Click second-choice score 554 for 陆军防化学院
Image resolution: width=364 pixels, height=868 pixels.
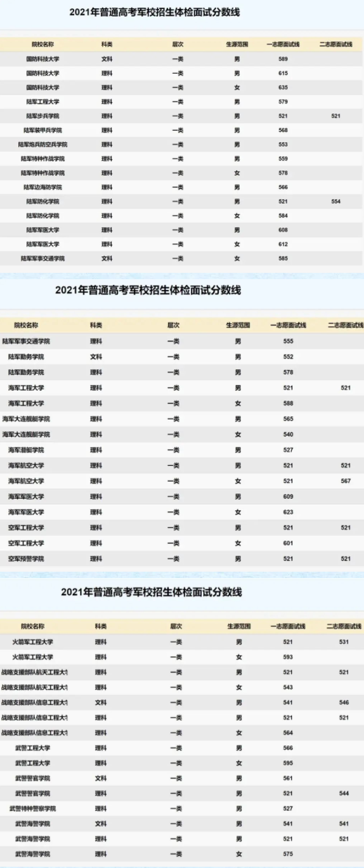336,201
